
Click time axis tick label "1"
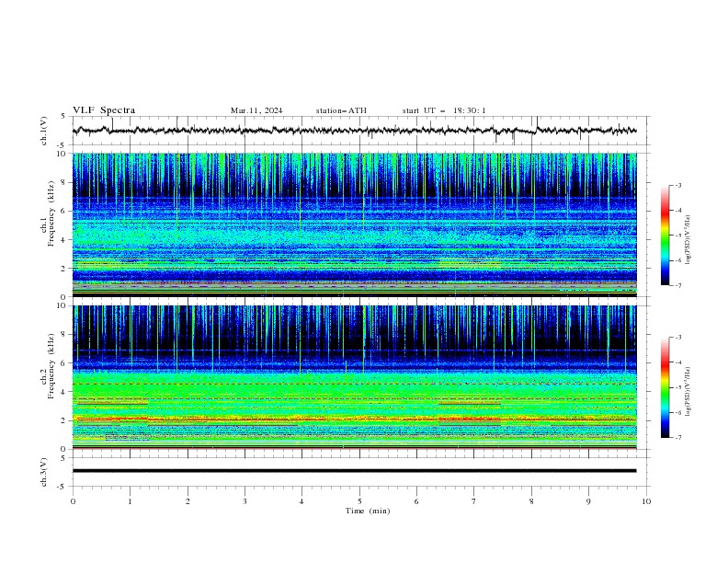tap(130, 501)
